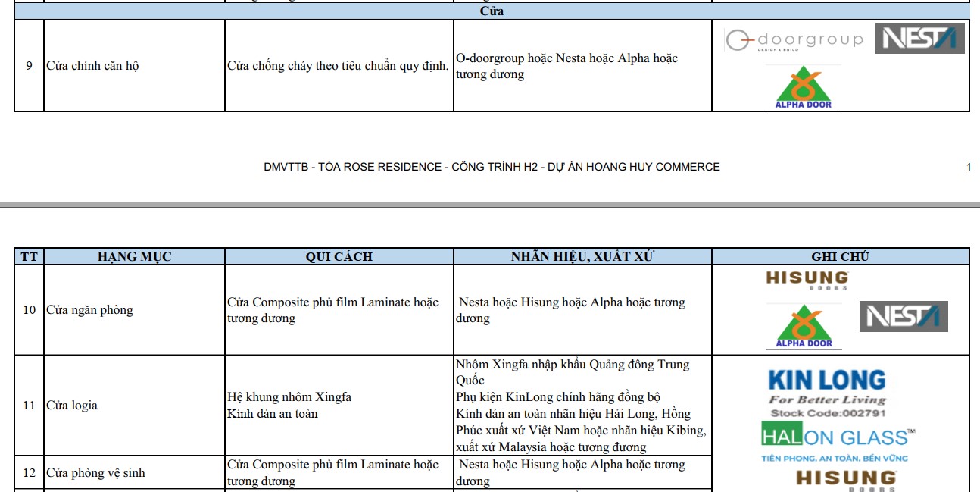Click the row number '9' cell
Viewport: 980px width, 492px height.
click(x=30, y=66)
